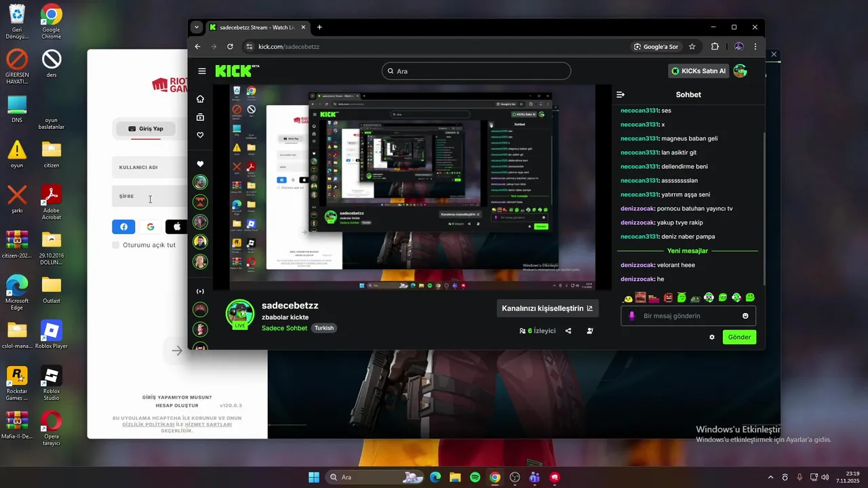View site information icon in address bar

tap(249, 47)
